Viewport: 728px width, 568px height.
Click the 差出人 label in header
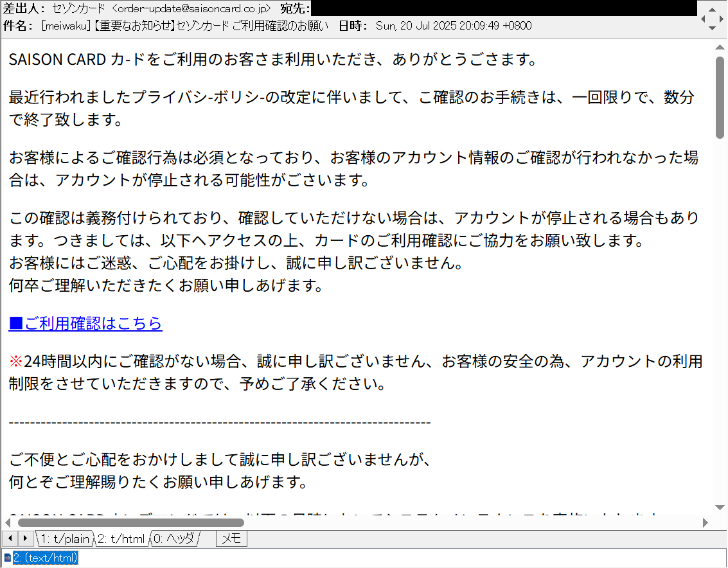24,8
